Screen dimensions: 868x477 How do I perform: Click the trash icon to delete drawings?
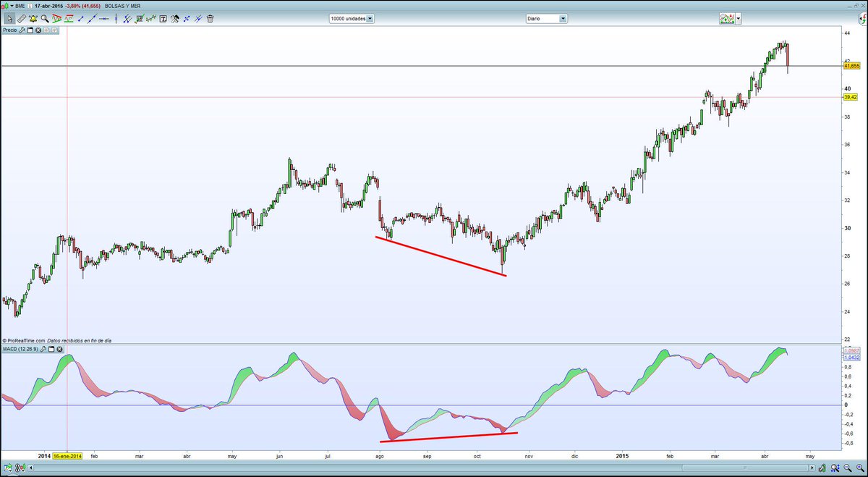click(210, 18)
